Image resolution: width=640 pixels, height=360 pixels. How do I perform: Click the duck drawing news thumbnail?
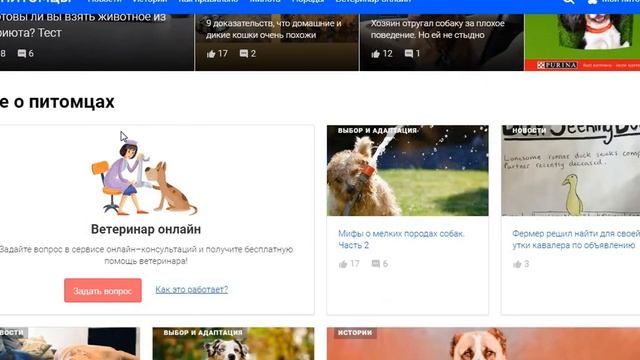571,171
